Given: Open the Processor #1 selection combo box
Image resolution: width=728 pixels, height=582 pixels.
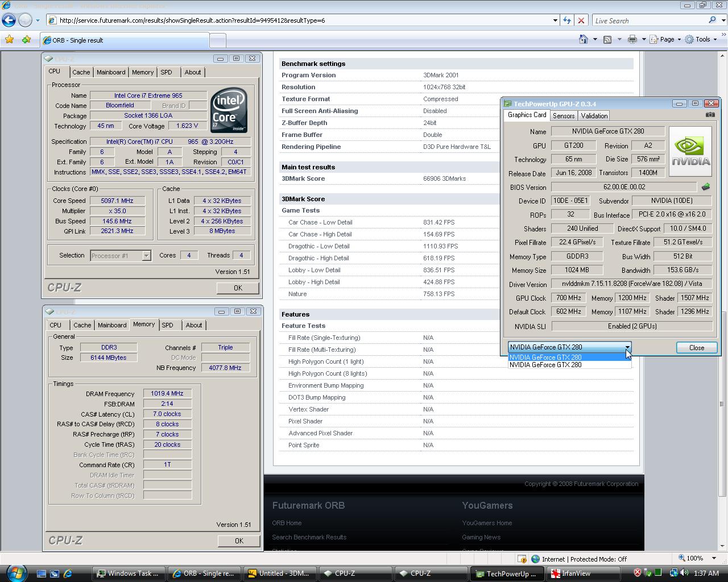Looking at the screenshot, I should 120,255.
